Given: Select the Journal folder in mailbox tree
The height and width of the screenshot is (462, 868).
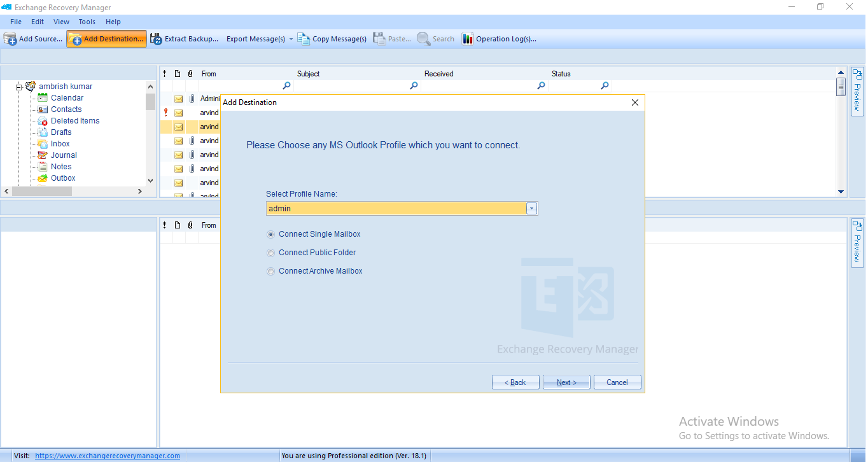Looking at the screenshot, I should pos(64,155).
